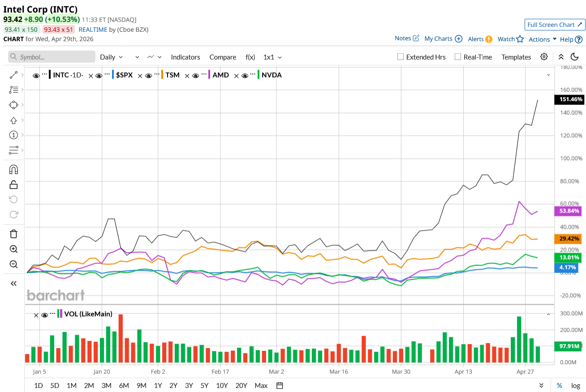Screen dimensions: 586x392
Task: Open My Charts link
Action: coord(443,39)
